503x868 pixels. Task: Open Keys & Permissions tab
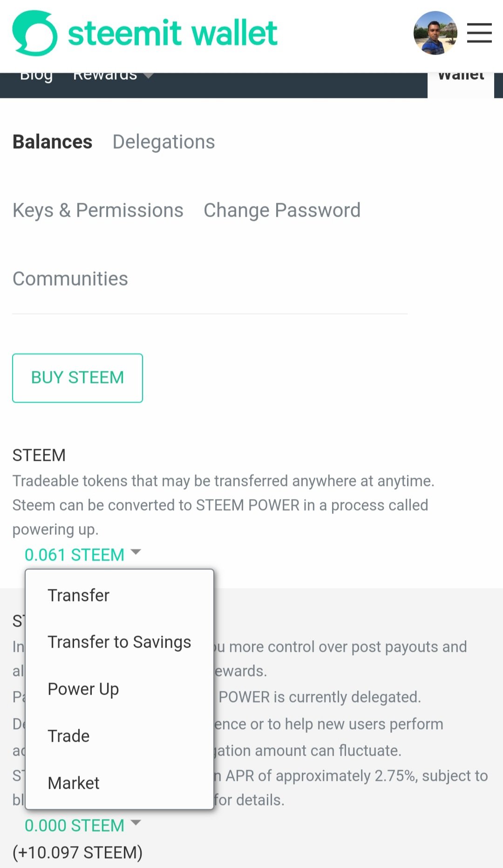tap(98, 211)
